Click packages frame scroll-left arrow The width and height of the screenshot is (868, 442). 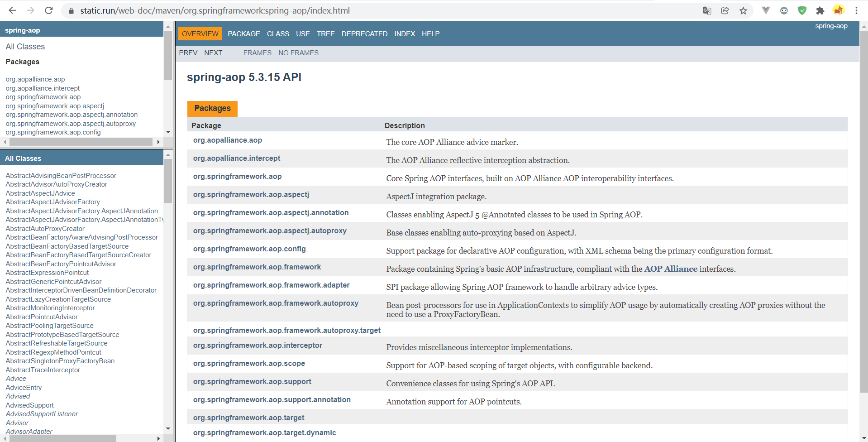5,142
